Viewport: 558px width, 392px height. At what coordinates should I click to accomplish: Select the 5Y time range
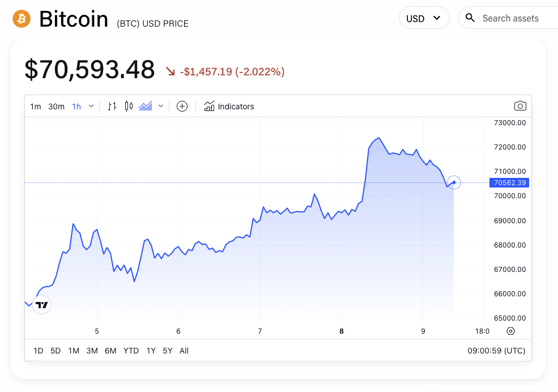click(x=167, y=351)
